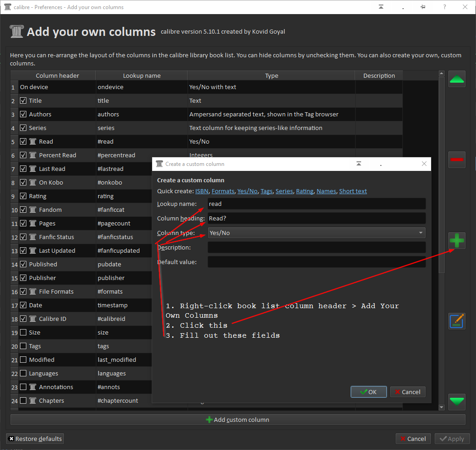Toggle the Rating column checkbox
The width and height of the screenshot is (476, 450).
23,196
